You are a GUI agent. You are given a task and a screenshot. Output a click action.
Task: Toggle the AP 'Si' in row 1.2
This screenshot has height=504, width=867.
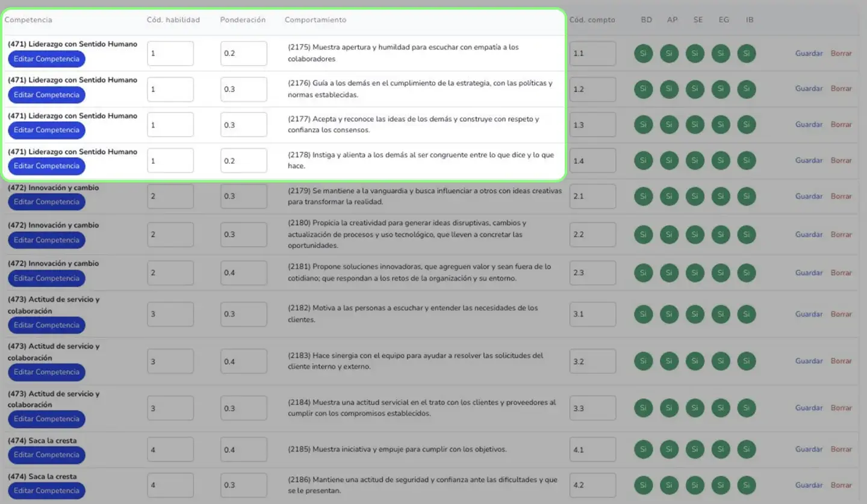(670, 89)
